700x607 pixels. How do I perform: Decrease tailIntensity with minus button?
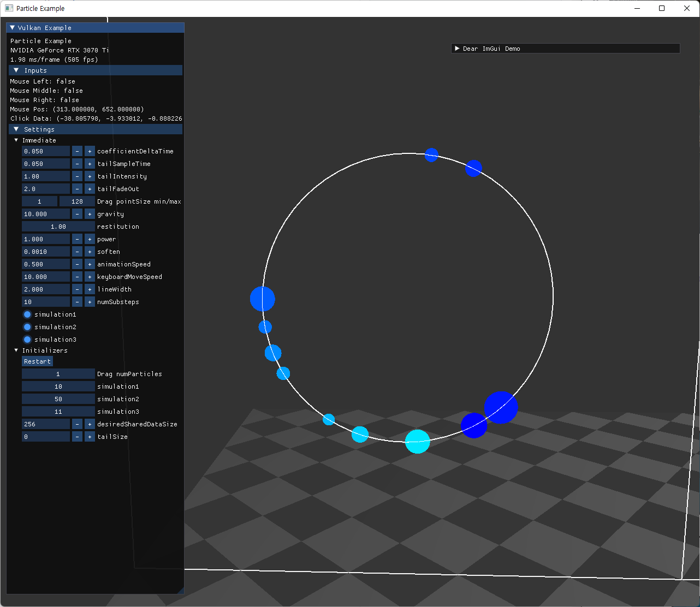pos(77,176)
